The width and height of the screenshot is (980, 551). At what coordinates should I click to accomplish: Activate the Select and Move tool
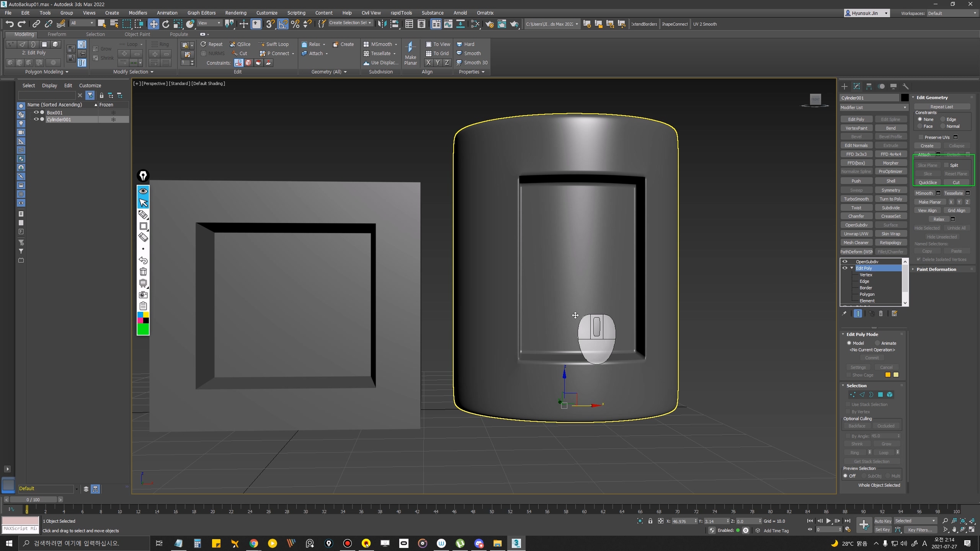[x=153, y=24]
